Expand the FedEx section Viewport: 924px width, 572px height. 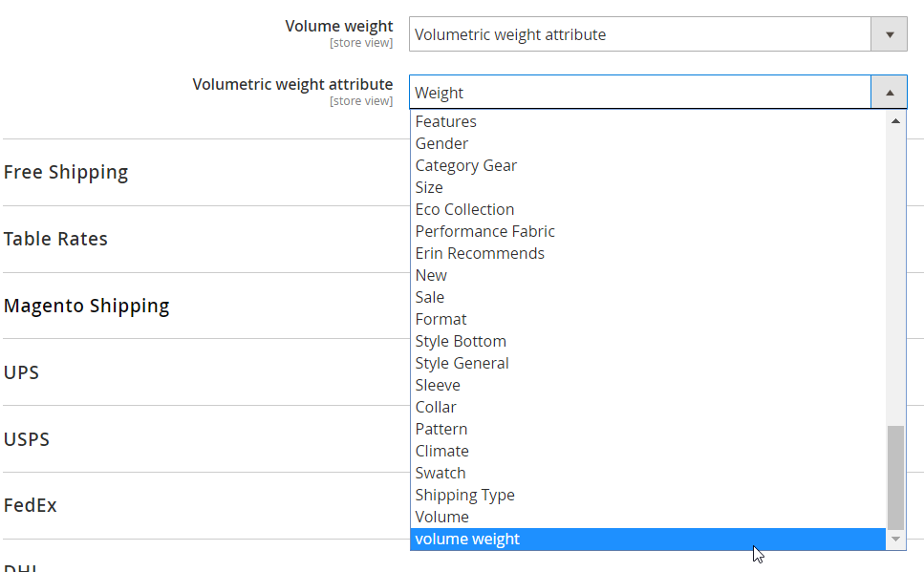click(x=30, y=505)
